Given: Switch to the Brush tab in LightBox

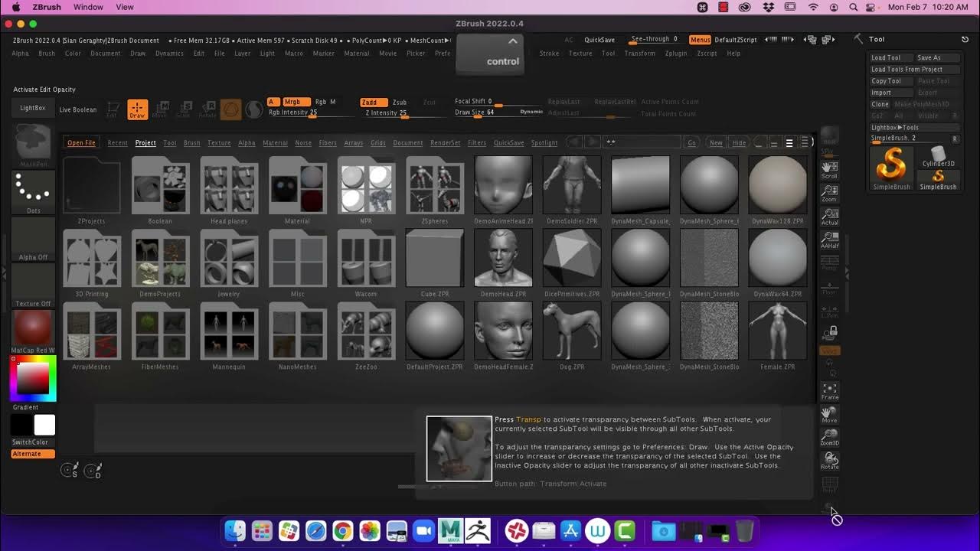Looking at the screenshot, I should pos(191,143).
